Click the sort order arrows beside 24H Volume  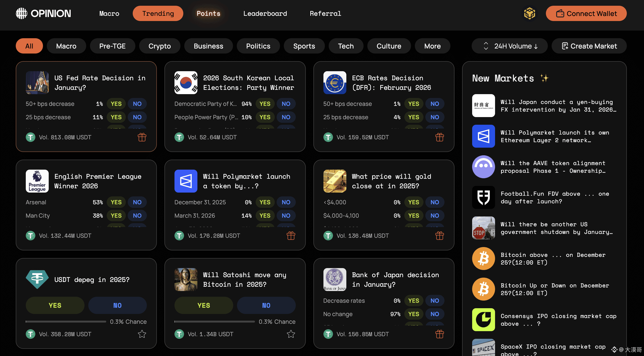[x=486, y=46]
